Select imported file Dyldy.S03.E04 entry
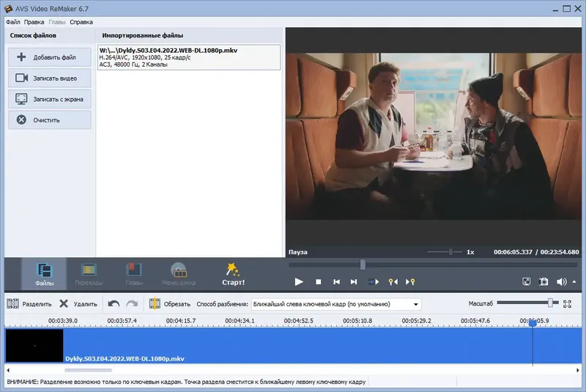Viewport: 586px width, 392px height. click(189, 57)
